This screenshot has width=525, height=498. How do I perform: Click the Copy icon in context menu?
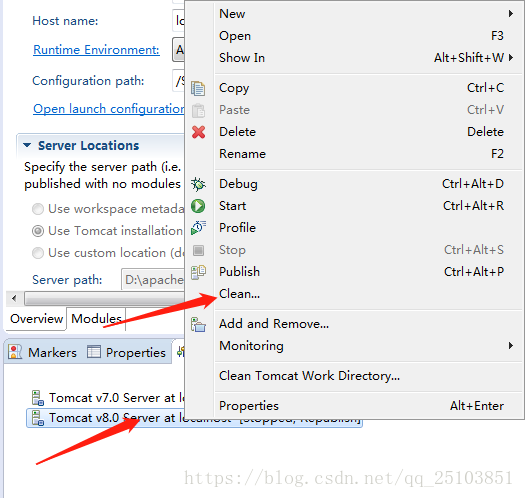tap(198, 88)
